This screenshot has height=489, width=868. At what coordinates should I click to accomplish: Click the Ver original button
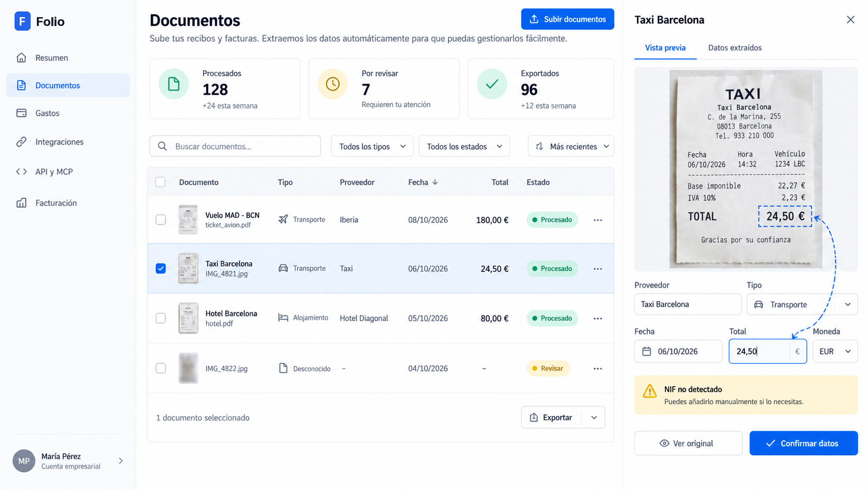tap(688, 443)
